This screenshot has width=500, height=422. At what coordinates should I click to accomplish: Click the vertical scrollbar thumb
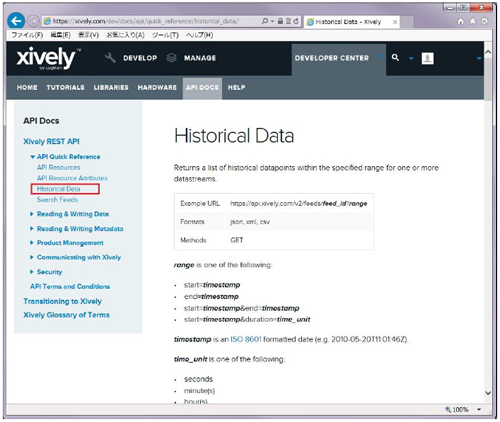pos(488,79)
